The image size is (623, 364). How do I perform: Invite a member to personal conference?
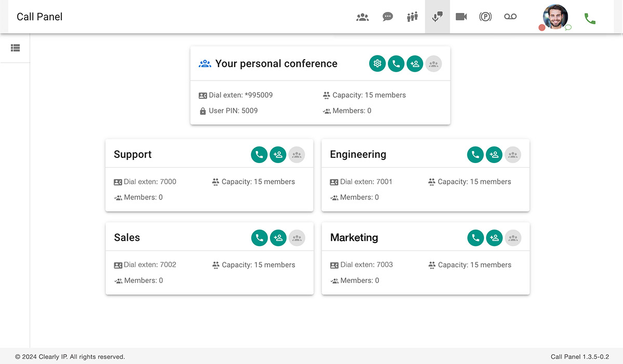415,64
